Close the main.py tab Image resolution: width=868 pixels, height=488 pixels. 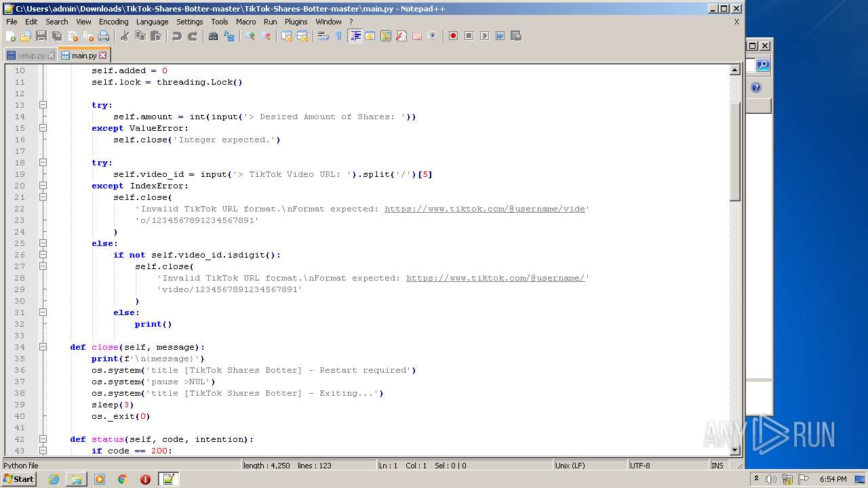(x=103, y=56)
